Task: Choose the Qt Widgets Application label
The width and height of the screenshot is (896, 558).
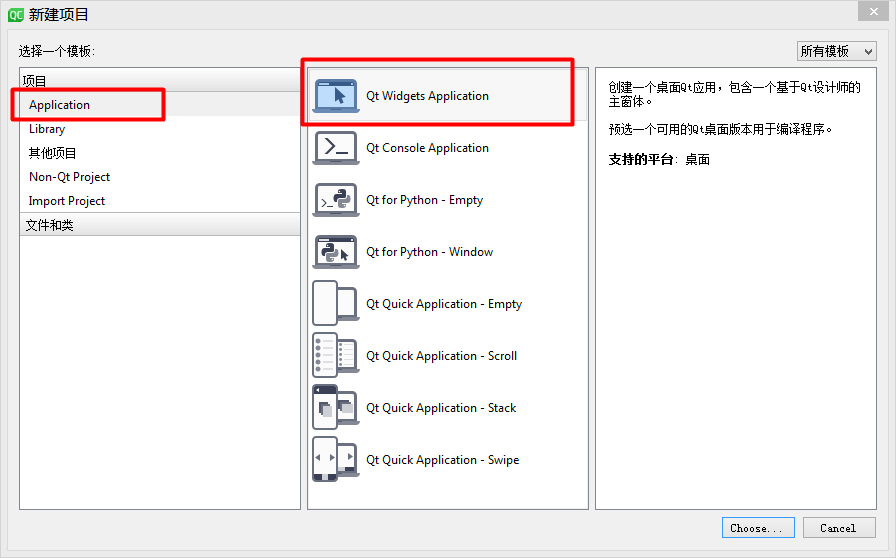Action: (427, 96)
